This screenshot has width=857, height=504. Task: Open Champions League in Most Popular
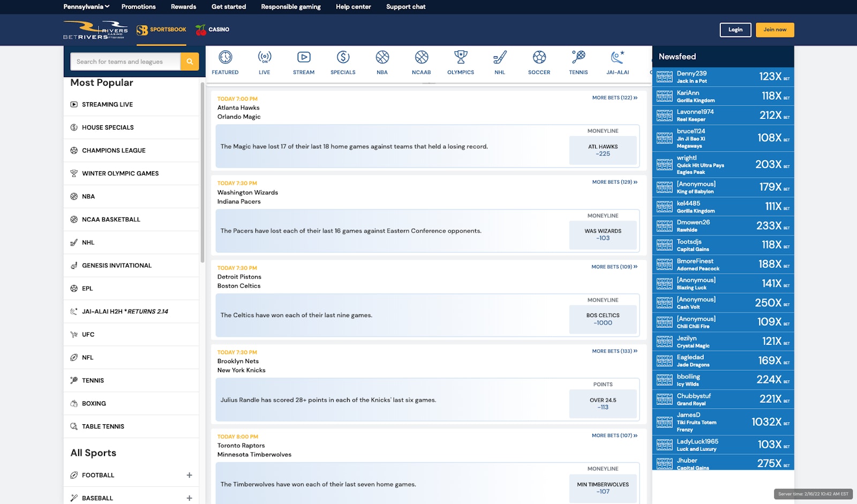pos(114,151)
